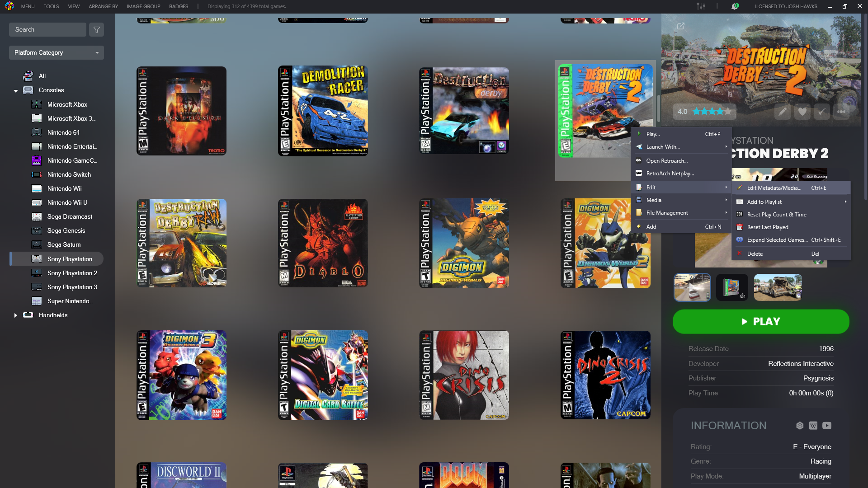Open the Wikipedia link icon
This screenshot has width=868, height=488.
(x=813, y=426)
